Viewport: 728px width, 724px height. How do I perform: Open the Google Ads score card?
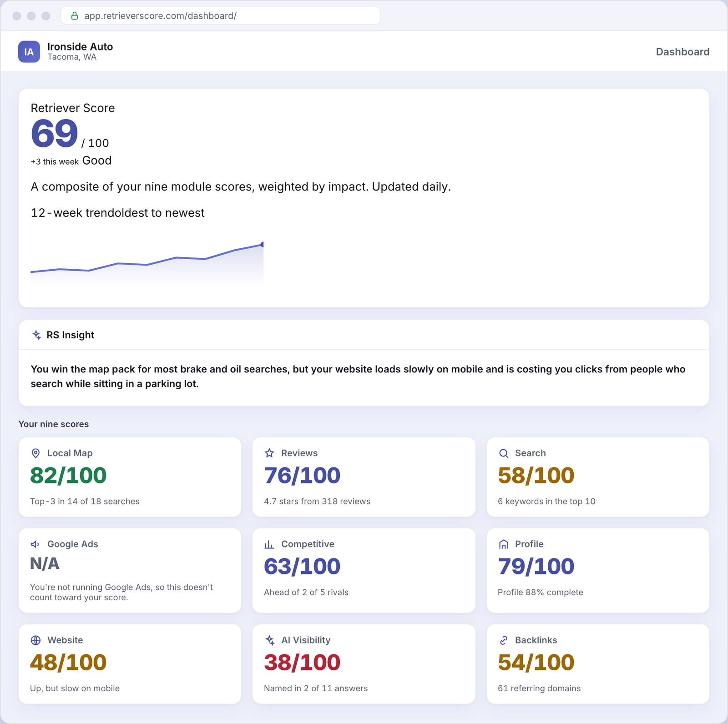(130, 570)
